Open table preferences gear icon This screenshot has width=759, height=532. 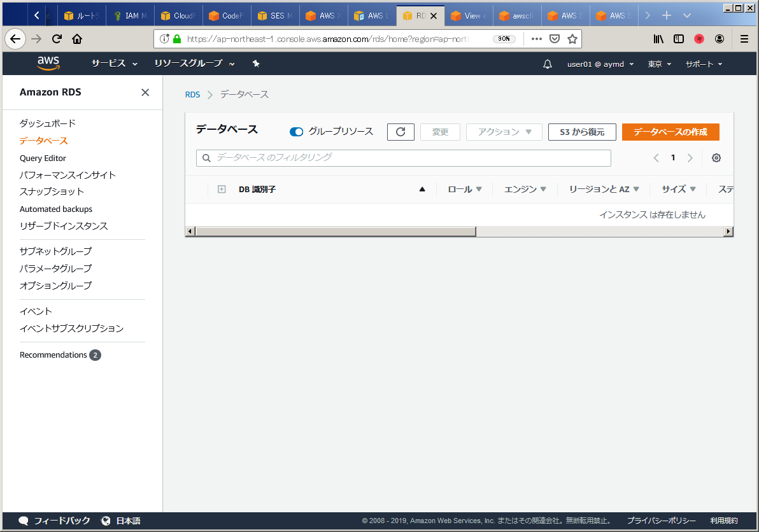(716, 158)
